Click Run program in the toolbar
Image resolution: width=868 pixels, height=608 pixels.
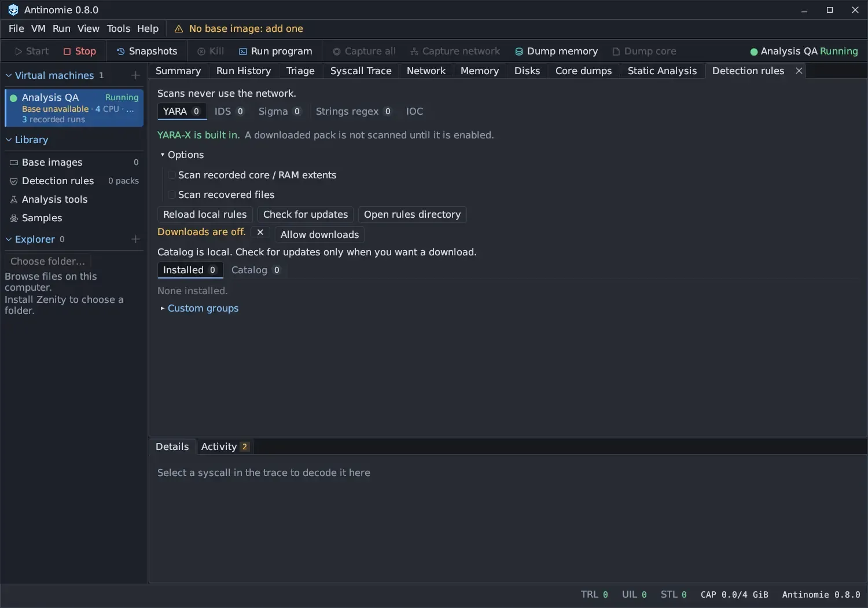click(275, 51)
